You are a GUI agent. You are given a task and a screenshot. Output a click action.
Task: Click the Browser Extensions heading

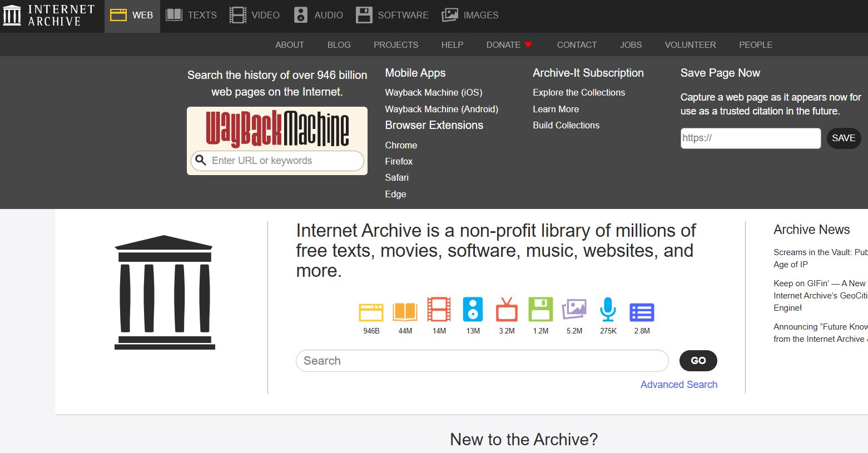click(434, 125)
